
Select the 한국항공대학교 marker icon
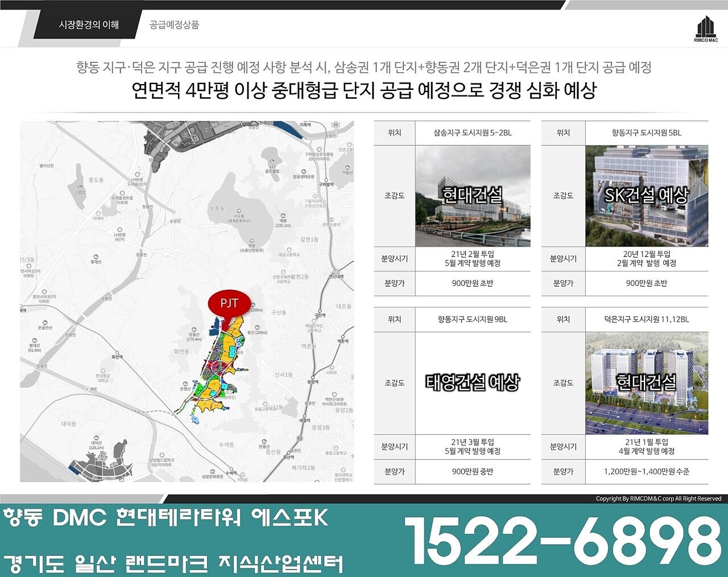click(102, 370)
